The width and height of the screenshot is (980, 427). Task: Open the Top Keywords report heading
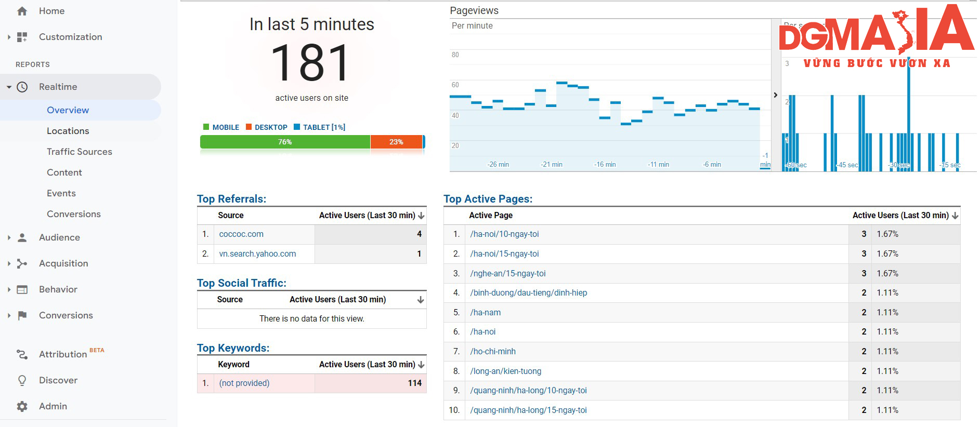[x=233, y=348]
